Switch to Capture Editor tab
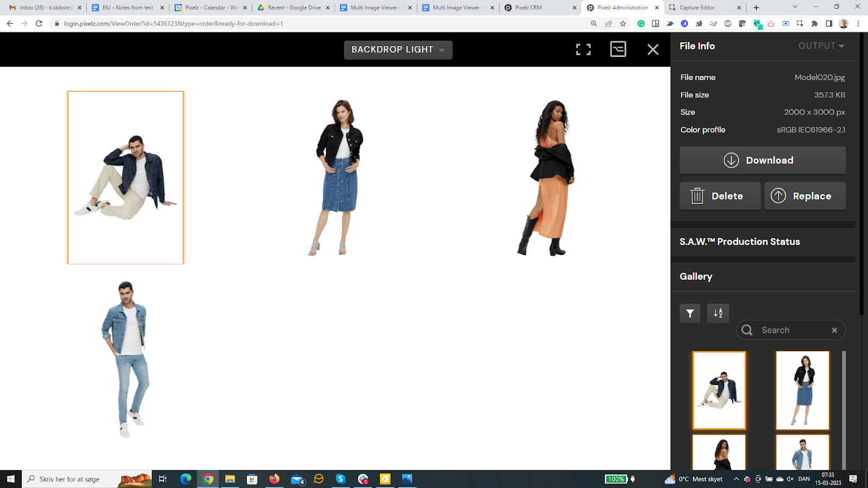This screenshot has height=488, width=868. [705, 8]
